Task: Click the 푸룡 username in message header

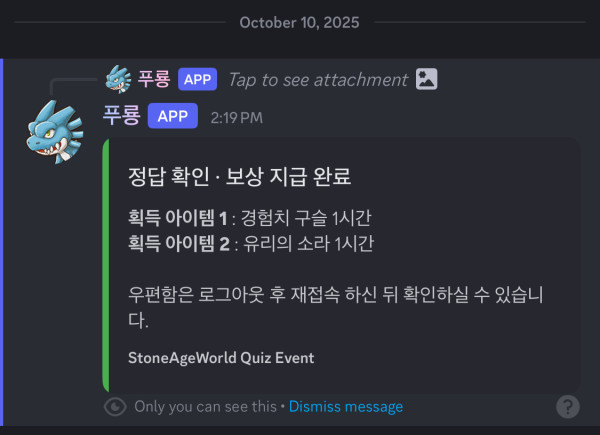Action: tap(122, 115)
